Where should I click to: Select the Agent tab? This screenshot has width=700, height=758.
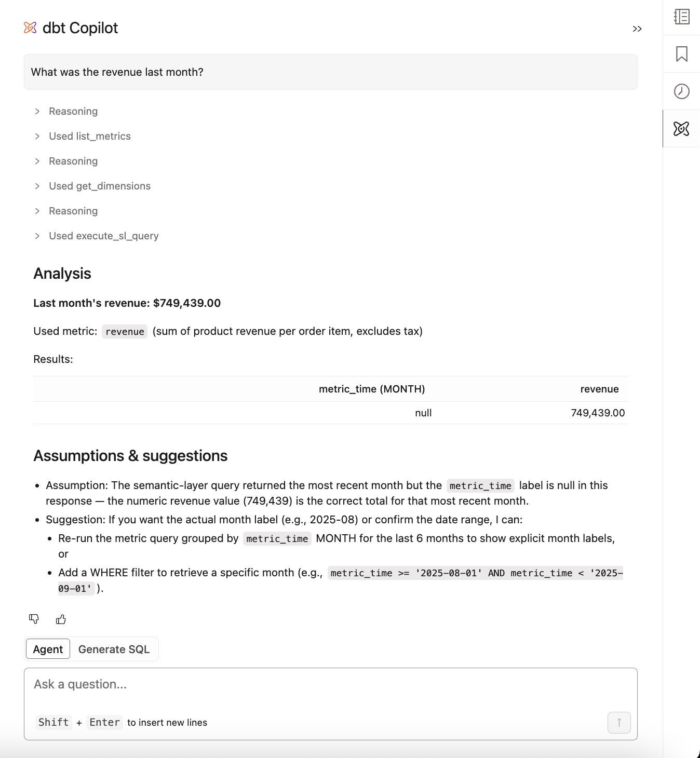pos(47,649)
